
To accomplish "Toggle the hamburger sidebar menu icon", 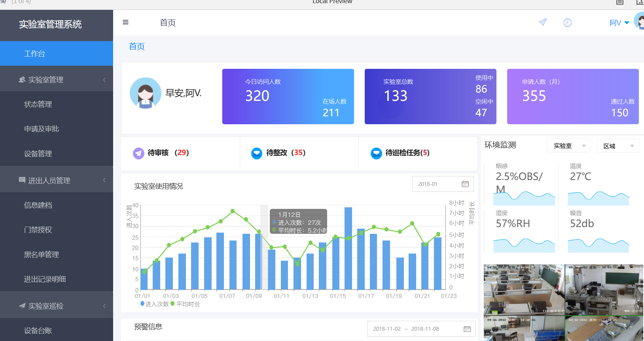I will click(x=125, y=22).
